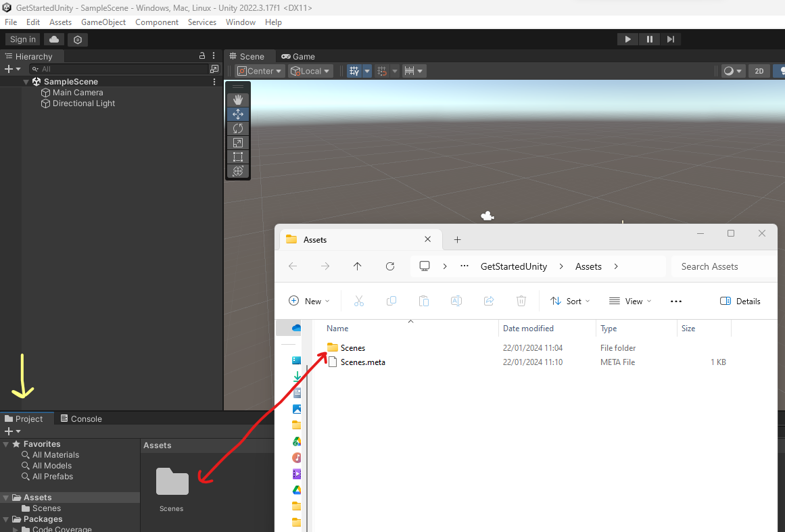Open the Hierarchy panel three-dot menu
785x532 pixels.
pyautogui.click(x=214, y=56)
